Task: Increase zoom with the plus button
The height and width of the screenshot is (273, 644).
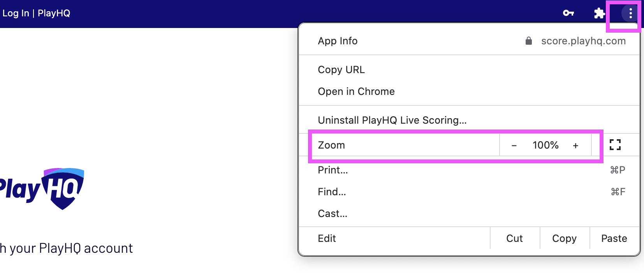Action: [x=575, y=145]
